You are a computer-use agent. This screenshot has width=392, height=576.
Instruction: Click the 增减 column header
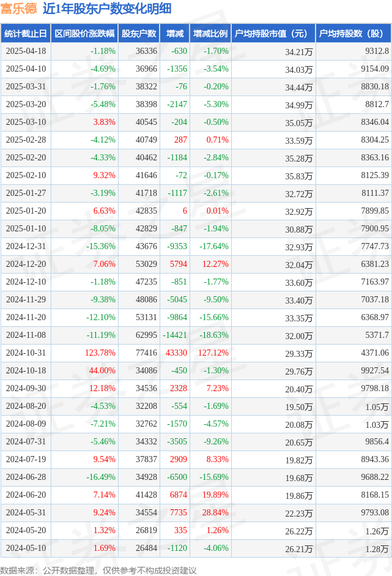[175, 34]
